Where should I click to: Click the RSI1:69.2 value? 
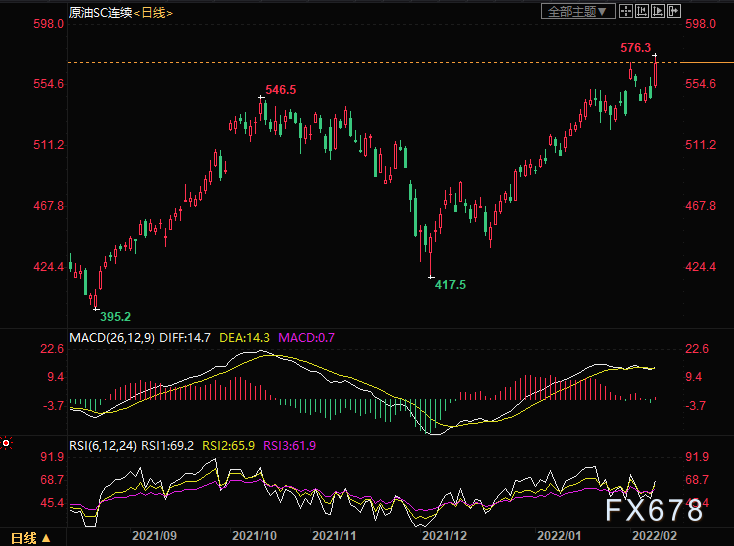(168, 445)
